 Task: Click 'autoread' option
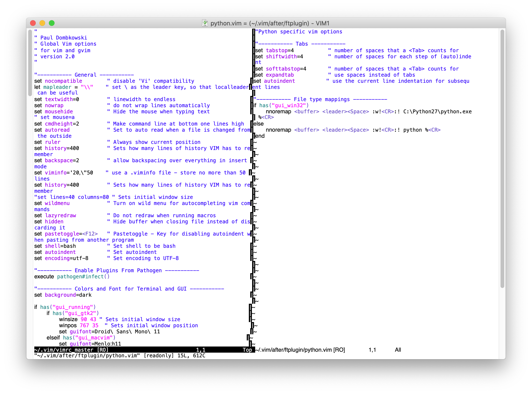tap(57, 130)
